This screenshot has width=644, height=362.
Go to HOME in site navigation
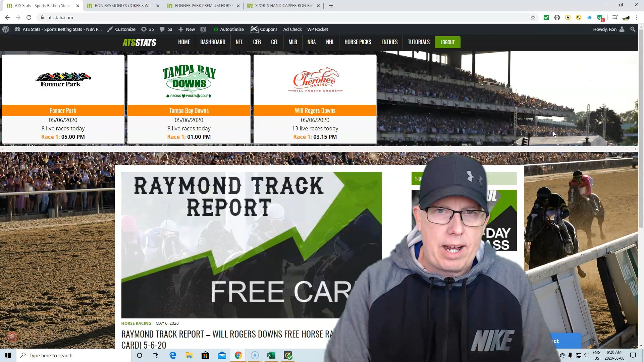click(184, 42)
